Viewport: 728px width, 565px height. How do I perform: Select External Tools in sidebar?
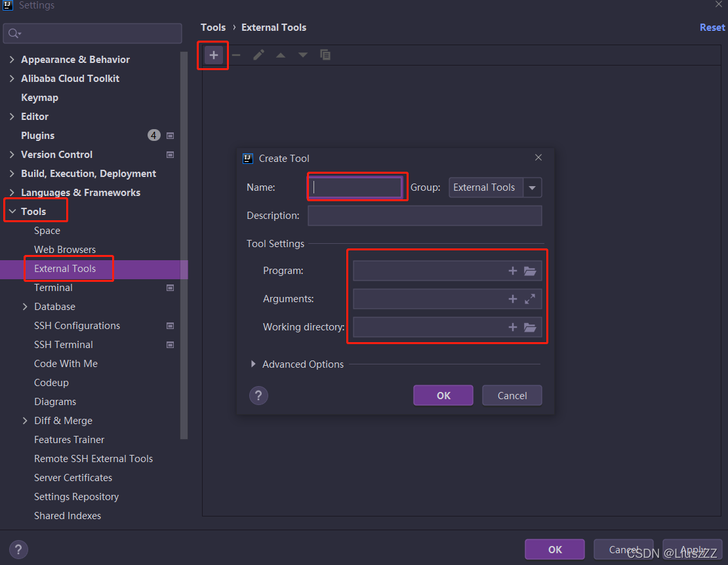pyautogui.click(x=64, y=269)
